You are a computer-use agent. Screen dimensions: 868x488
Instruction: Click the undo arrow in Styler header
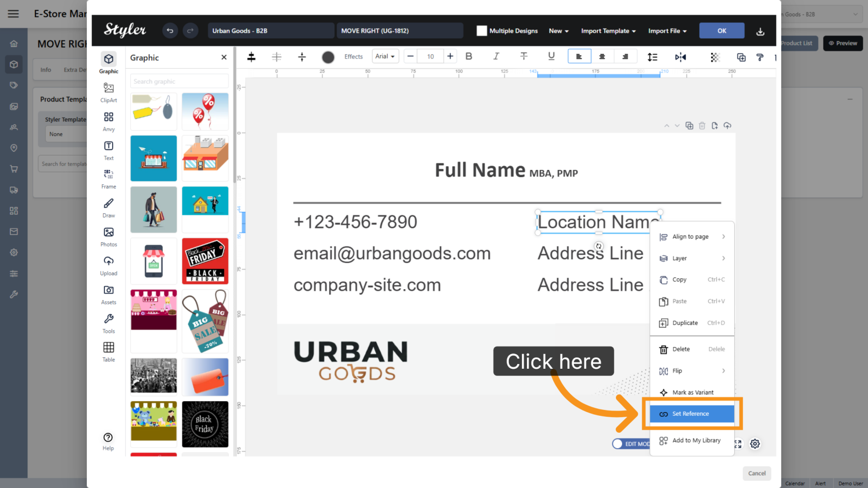(169, 31)
